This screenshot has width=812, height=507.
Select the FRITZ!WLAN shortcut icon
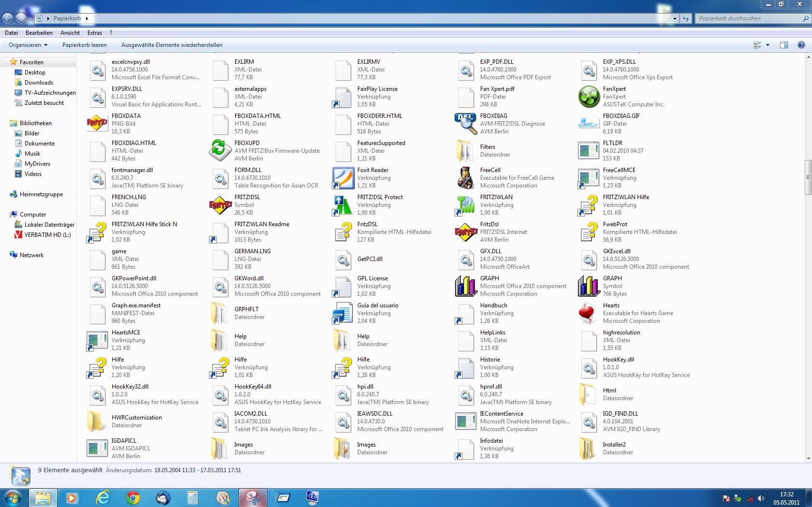point(466,205)
